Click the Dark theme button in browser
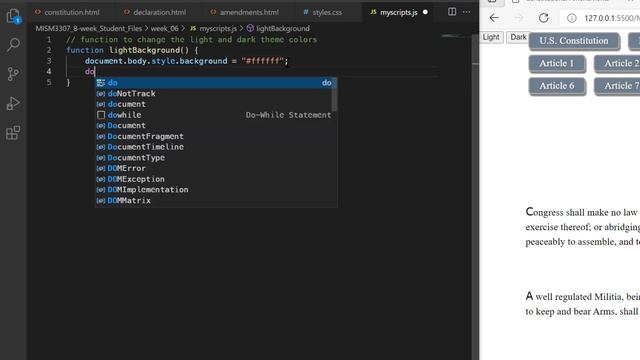The height and width of the screenshot is (360, 640). [x=518, y=37]
